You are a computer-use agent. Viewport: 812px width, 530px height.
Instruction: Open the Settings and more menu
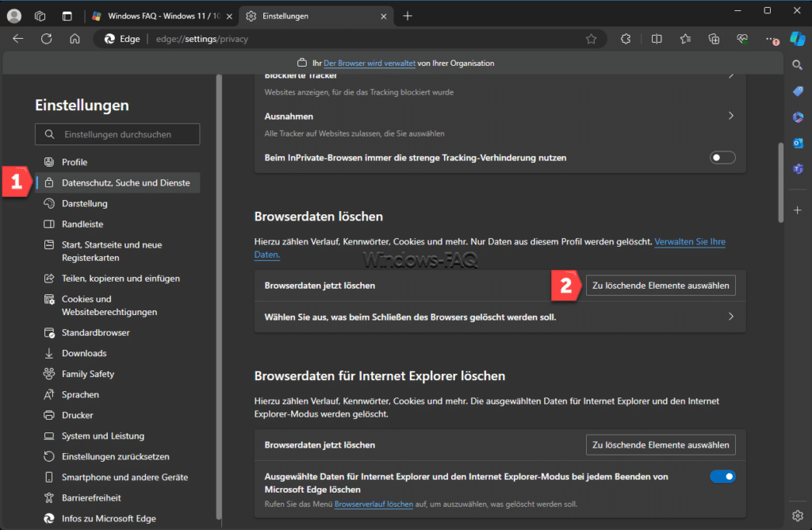tap(771, 39)
